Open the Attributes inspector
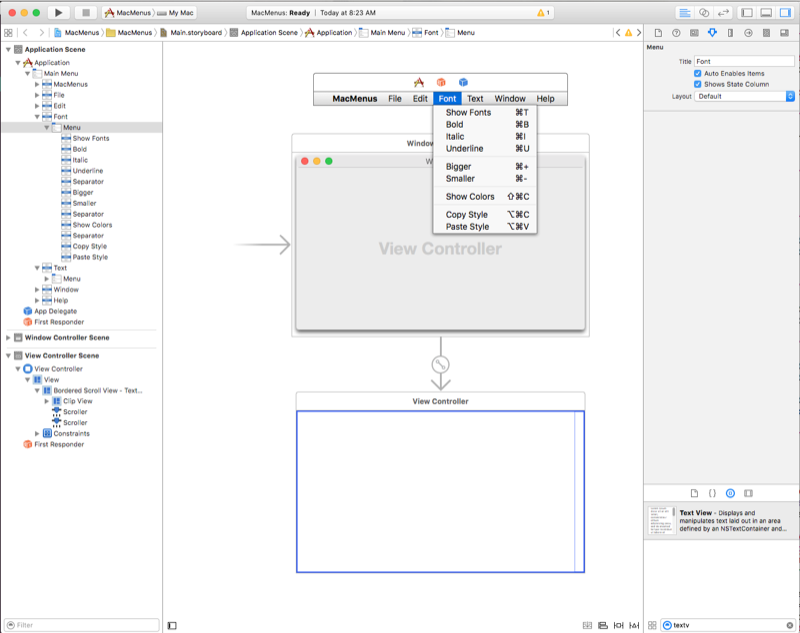The height and width of the screenshot is (633, 800). pyautogui.click(x=712, y=32)
